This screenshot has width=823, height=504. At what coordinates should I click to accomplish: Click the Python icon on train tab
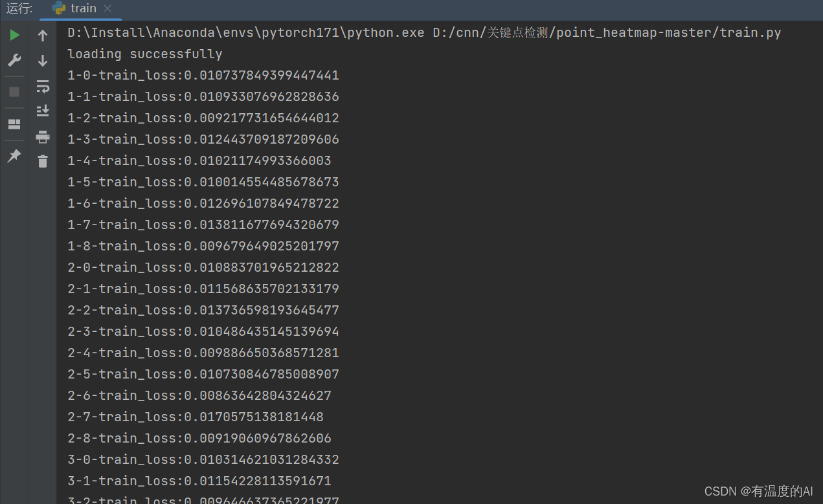[59, 8]
